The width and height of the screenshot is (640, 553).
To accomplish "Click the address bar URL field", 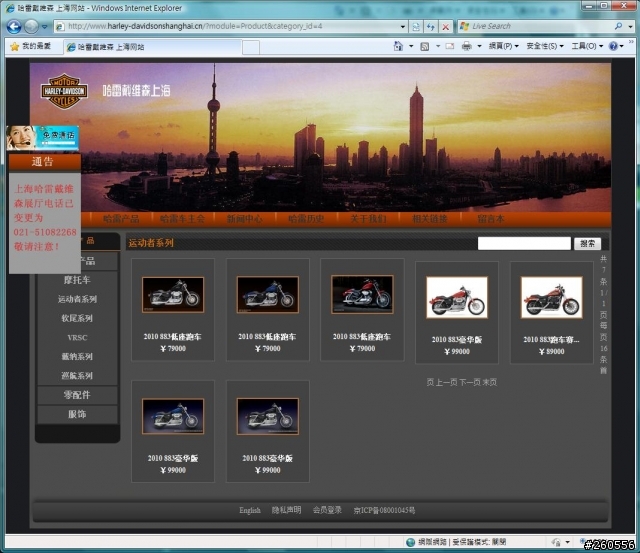I will click(231, 27).
